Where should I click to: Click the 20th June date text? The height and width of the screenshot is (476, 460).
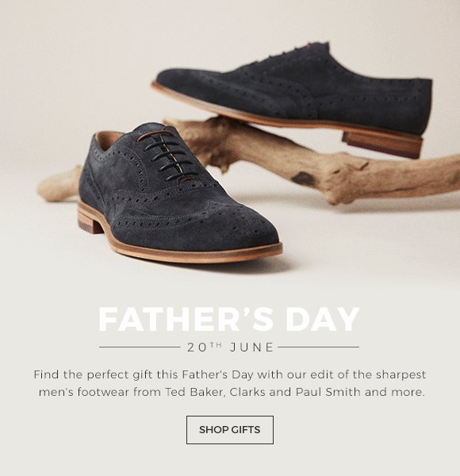point(230,347)
